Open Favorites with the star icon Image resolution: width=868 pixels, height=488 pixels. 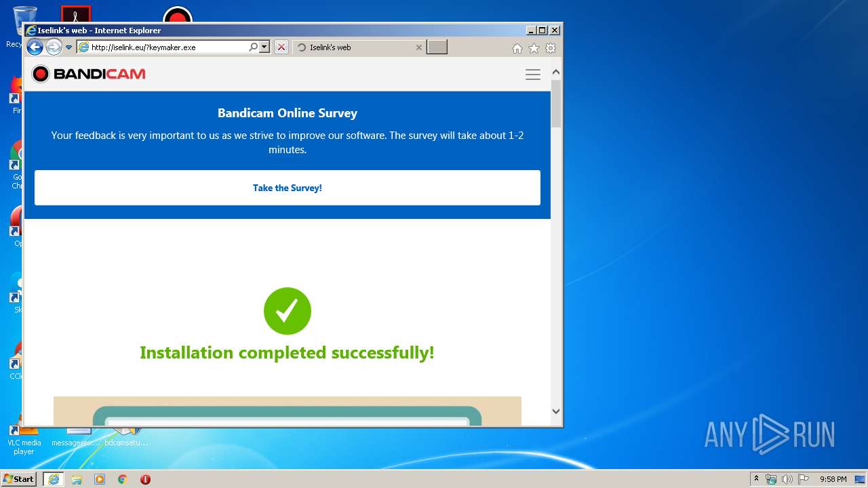[x=534, y=48]
